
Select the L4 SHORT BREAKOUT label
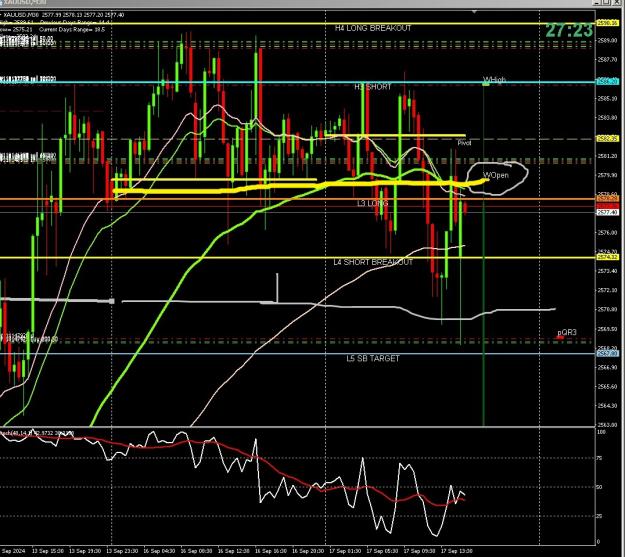[373, 262]
